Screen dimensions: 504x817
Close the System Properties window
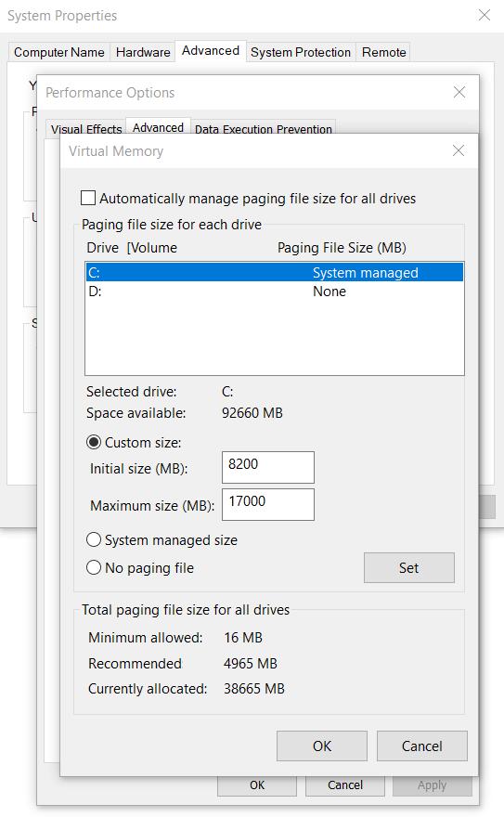485,15
